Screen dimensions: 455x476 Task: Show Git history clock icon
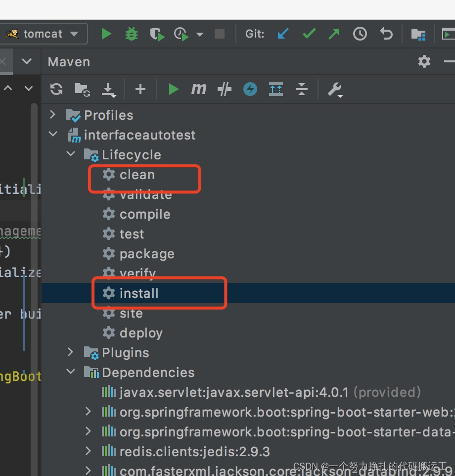point(360,34)
